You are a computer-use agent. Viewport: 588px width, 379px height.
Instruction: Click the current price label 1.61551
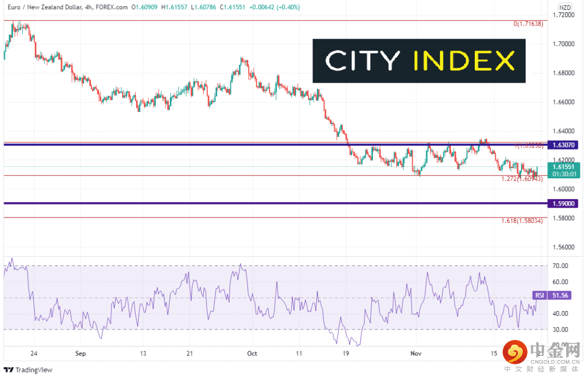pyautogui.click(x=563, y=166)
